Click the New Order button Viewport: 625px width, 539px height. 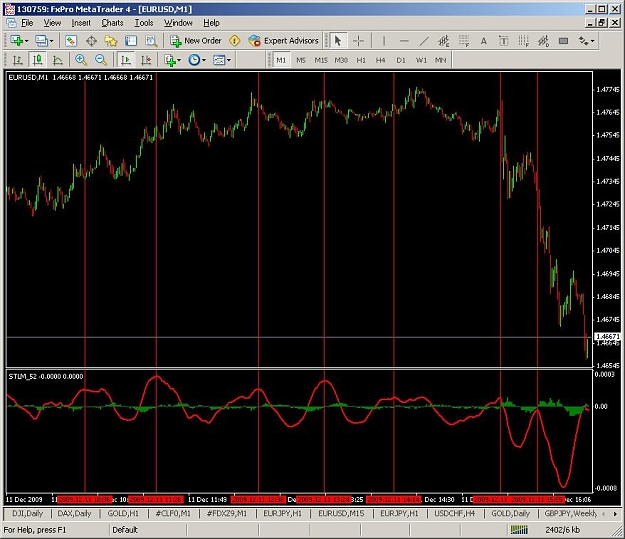click(196, 41)
